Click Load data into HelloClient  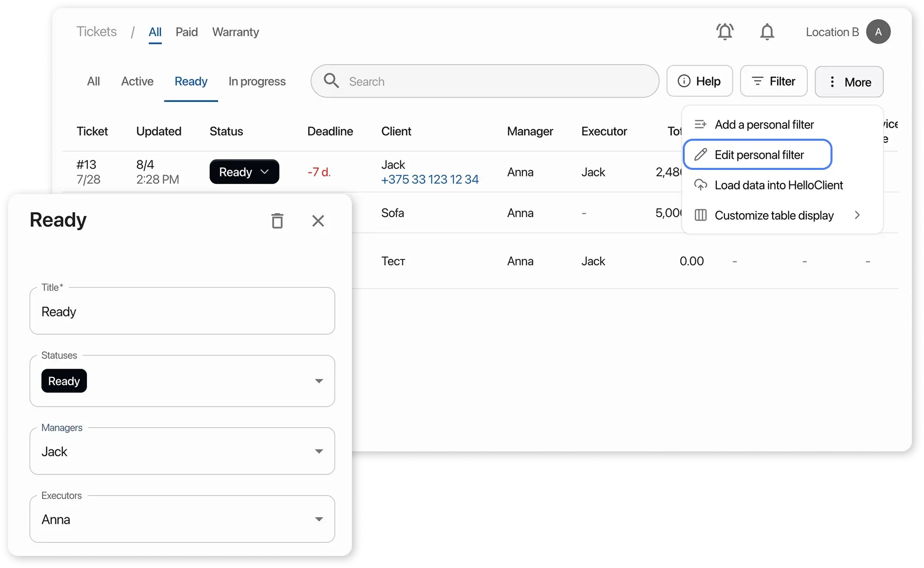778,185
